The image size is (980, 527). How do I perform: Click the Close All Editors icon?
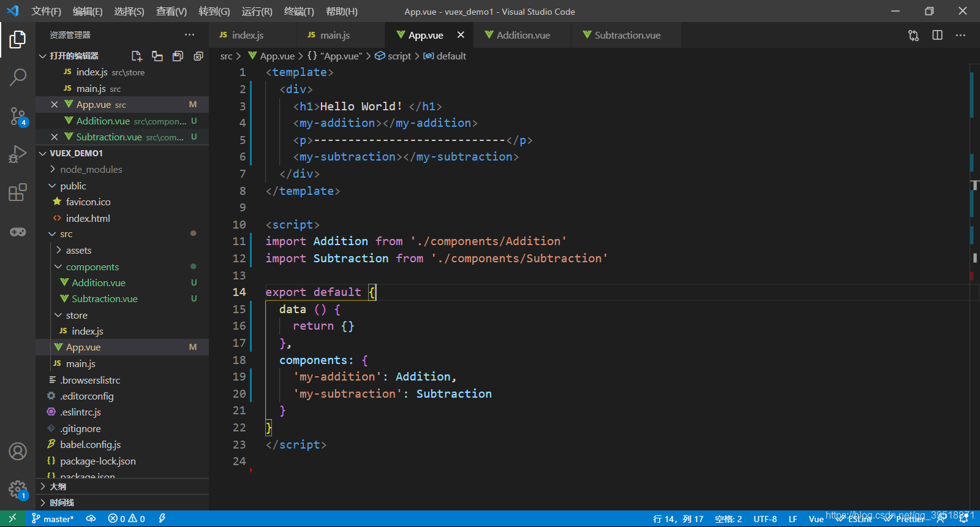[x=198, y=56]
